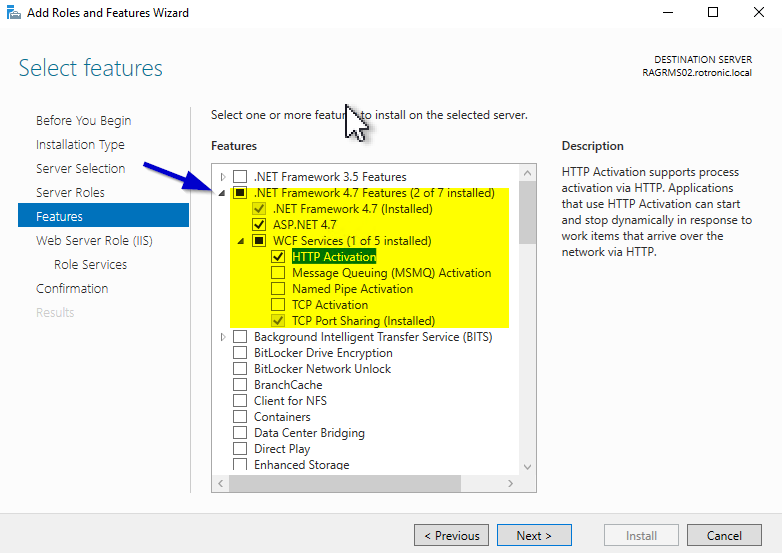
Task: Select the ASP.NET 4.7 label
Action: [x=304, y=224]
